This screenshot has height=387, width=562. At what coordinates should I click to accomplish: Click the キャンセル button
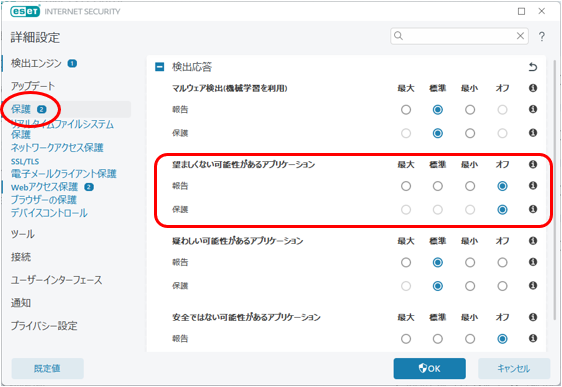coord(514,368)
